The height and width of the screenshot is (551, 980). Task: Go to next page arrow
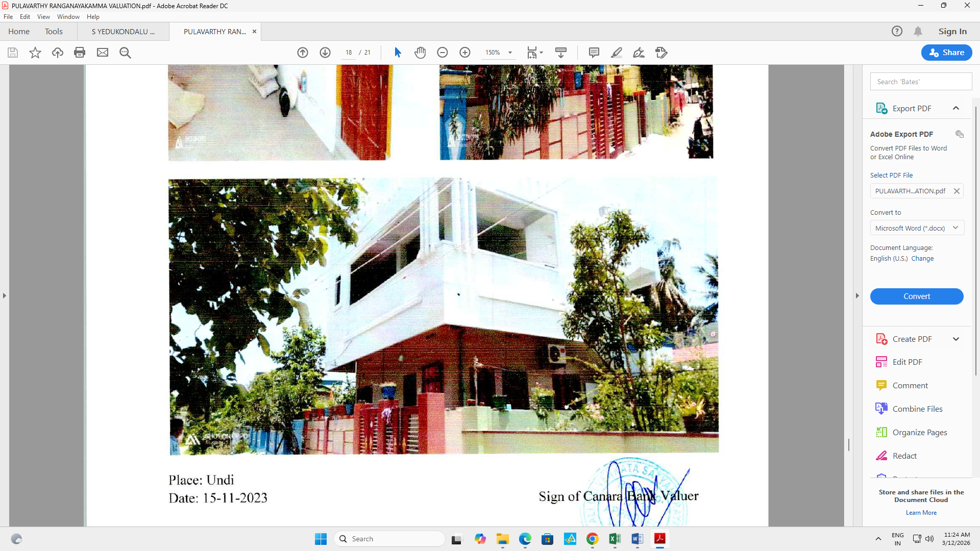tap(325, 53)
